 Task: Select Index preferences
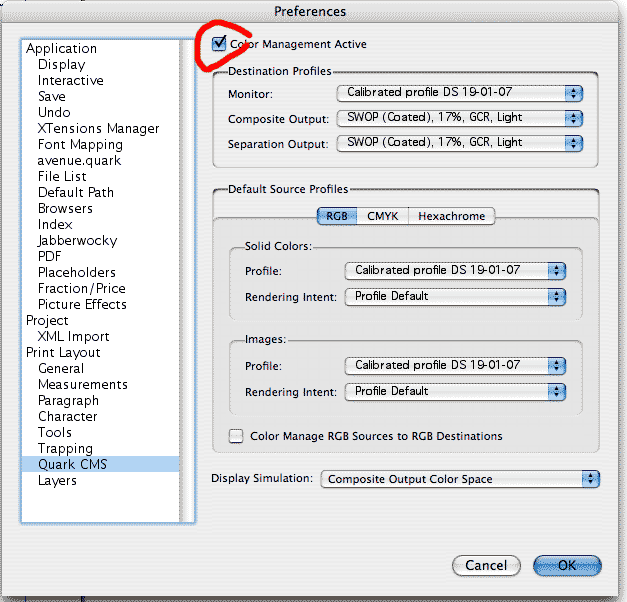tap(101, 224)
